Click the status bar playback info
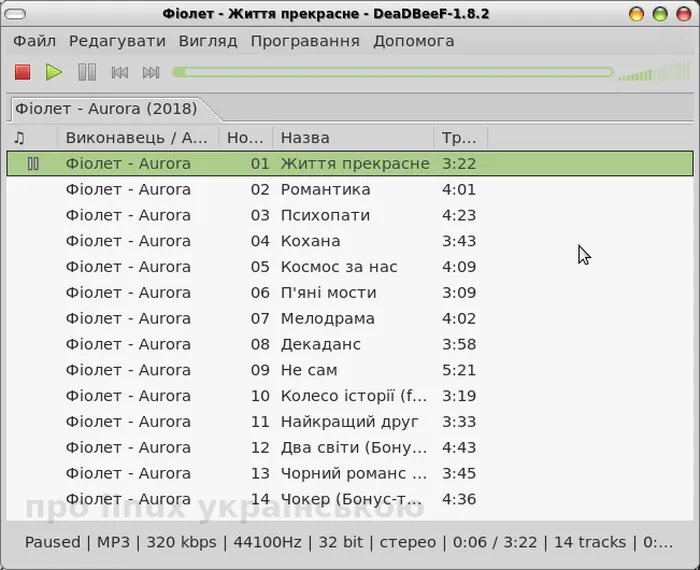Viewport: 700px width, 570px height. [349, 542]
